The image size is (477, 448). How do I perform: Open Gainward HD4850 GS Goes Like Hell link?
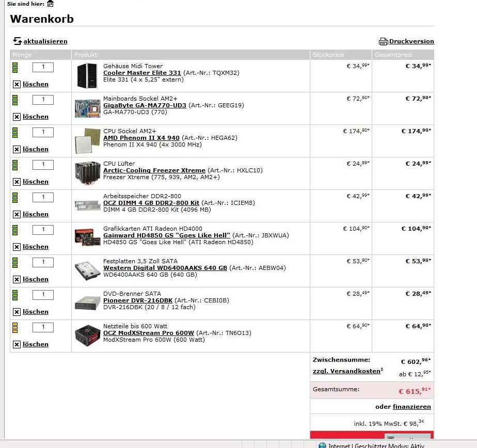[167, 235]
